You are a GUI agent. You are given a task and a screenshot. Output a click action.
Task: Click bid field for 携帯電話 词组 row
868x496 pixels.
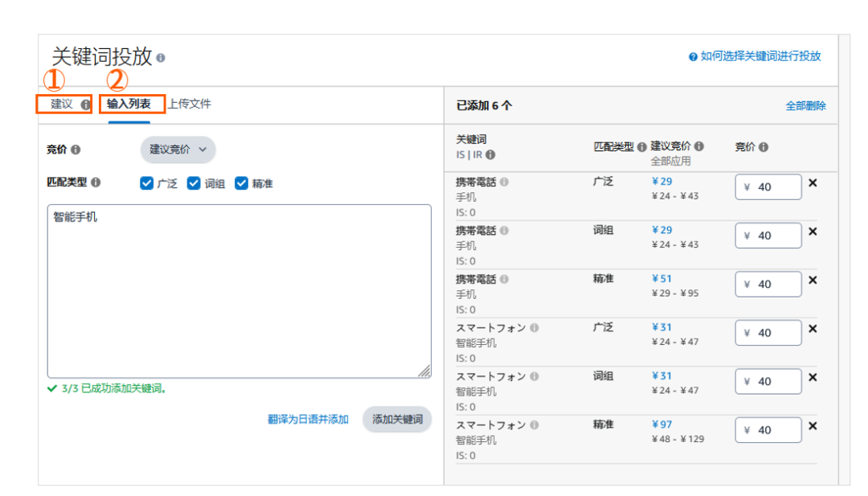[768, 236]
